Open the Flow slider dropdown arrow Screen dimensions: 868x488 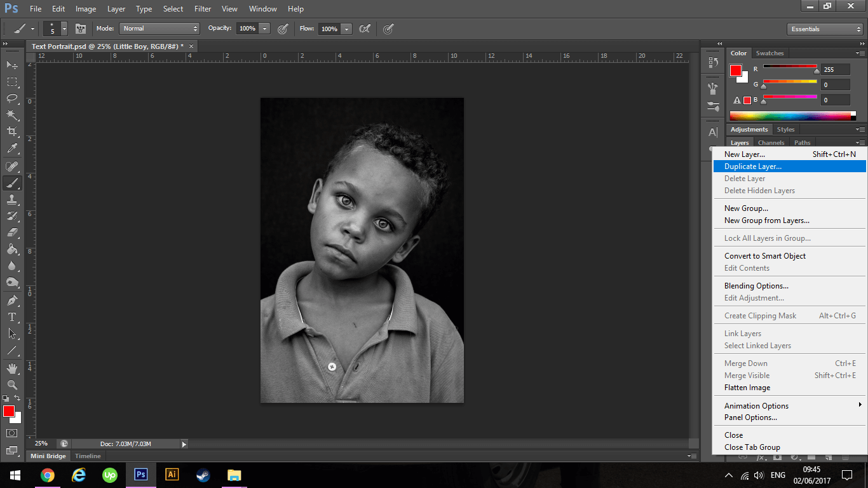[x=346, y=29]
